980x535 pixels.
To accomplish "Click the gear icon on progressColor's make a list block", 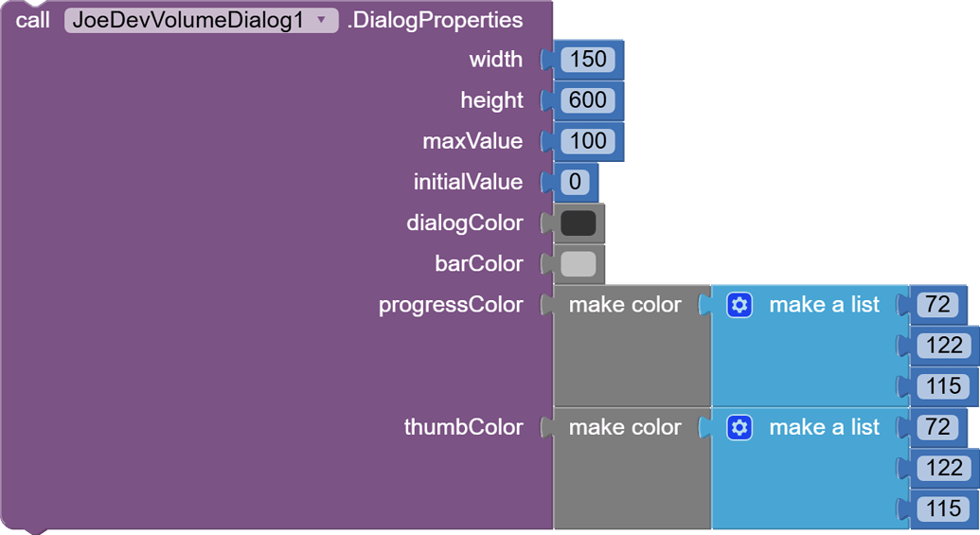I will point(739,305).
